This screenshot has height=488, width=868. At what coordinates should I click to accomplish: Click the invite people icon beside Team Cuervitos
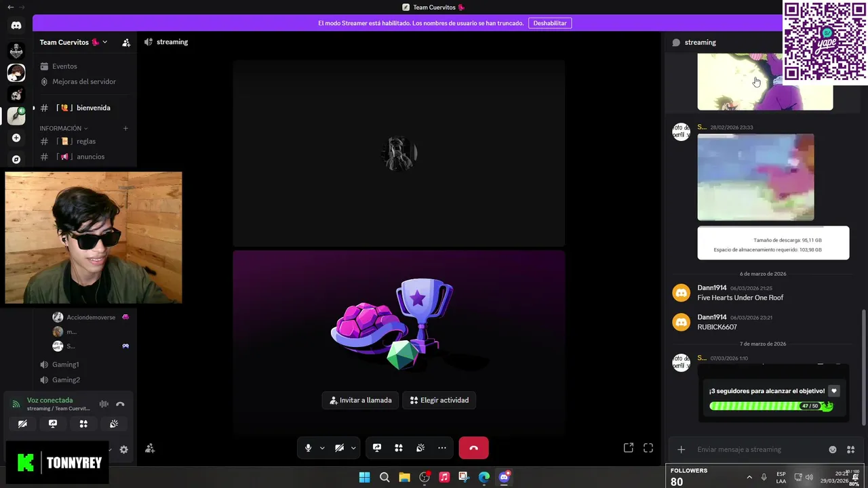(x=126, y=42)
